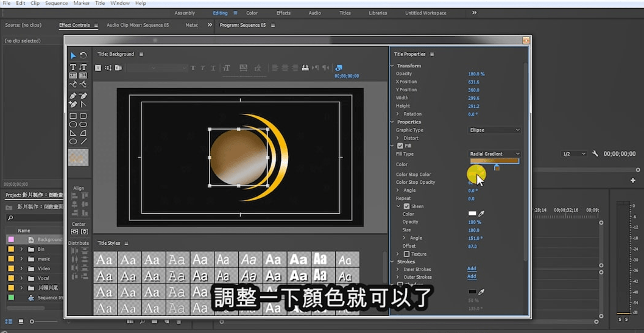Choose the Rounded Corner Rectangle tool

83,116
